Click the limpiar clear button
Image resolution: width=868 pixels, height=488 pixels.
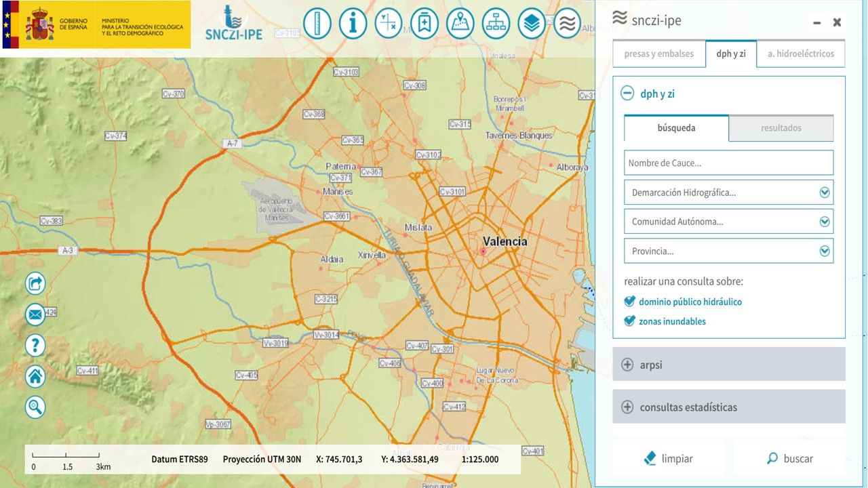point(668,459)
